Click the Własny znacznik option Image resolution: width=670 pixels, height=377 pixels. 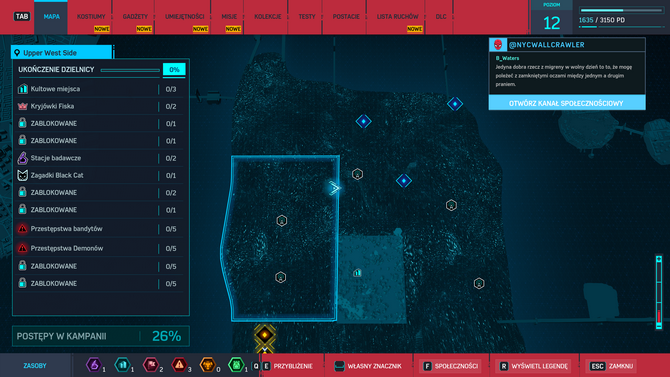[368, 366]
